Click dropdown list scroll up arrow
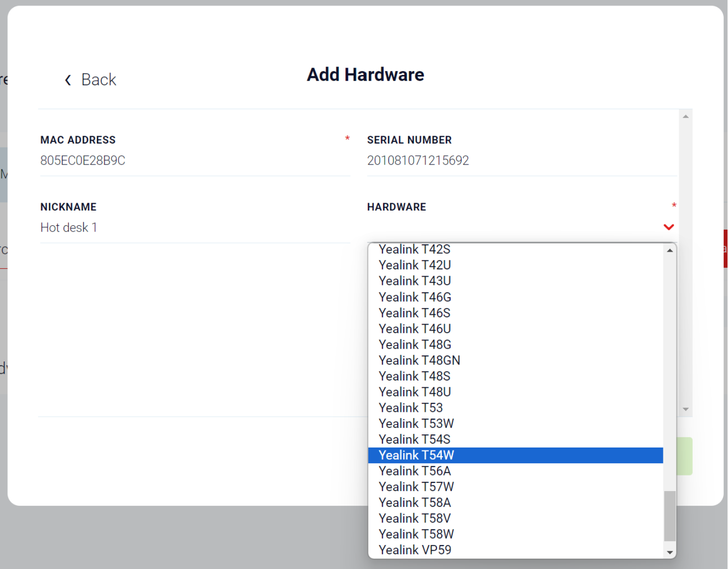The width and height of the screenshot is (728, 569). coord(670,250)
